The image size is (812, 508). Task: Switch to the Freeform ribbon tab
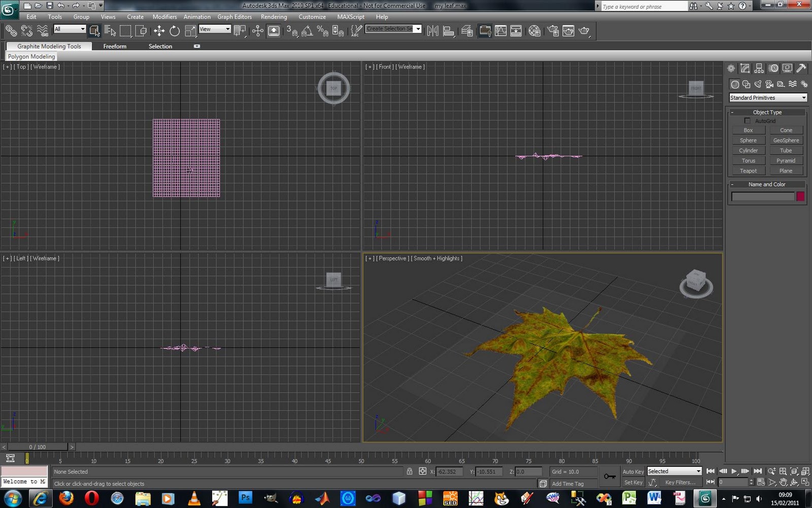click(115, 46)
